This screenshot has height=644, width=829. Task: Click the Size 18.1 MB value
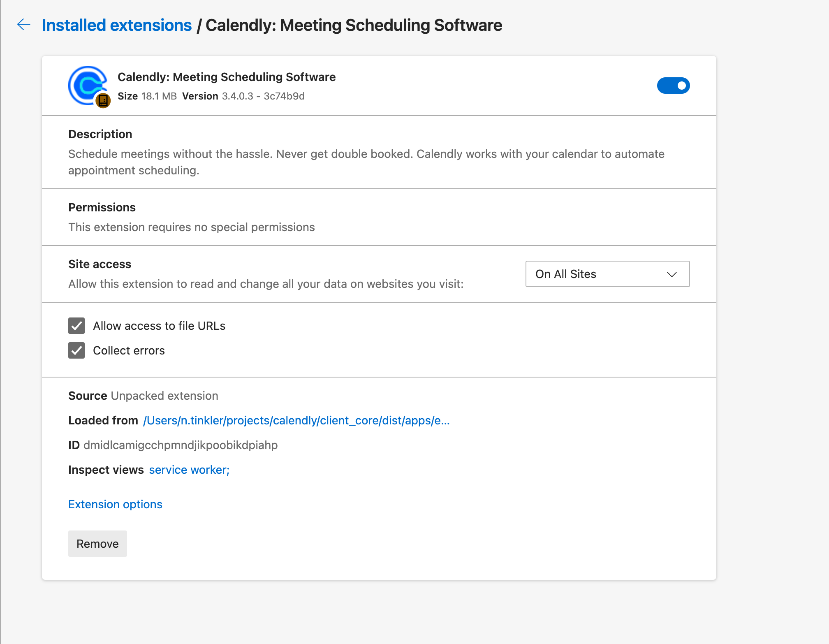coord(159,96)
